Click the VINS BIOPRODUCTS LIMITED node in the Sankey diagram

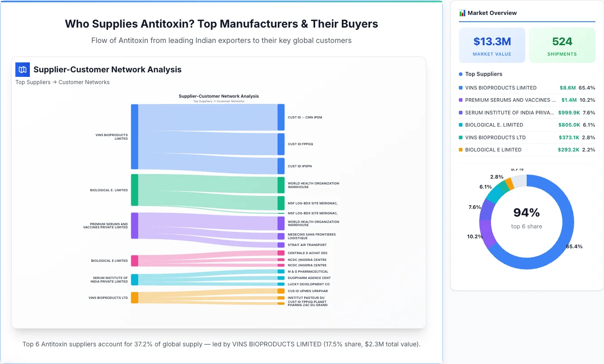(x=134, y=137)
